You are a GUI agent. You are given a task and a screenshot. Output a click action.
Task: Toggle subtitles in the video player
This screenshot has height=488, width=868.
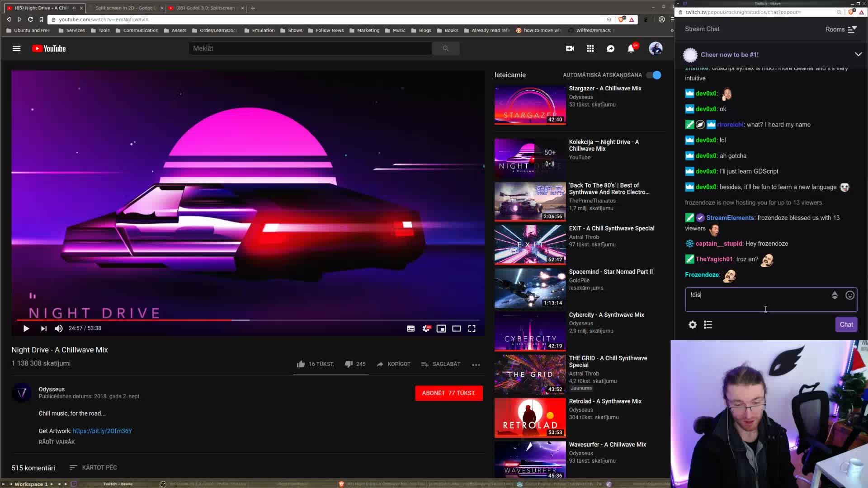point(410,328)
